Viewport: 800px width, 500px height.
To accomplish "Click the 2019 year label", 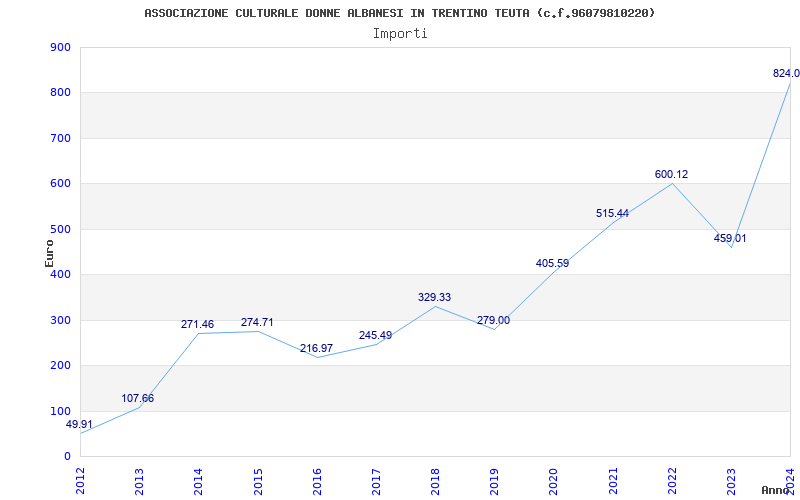I will click(x=495, y=481).
